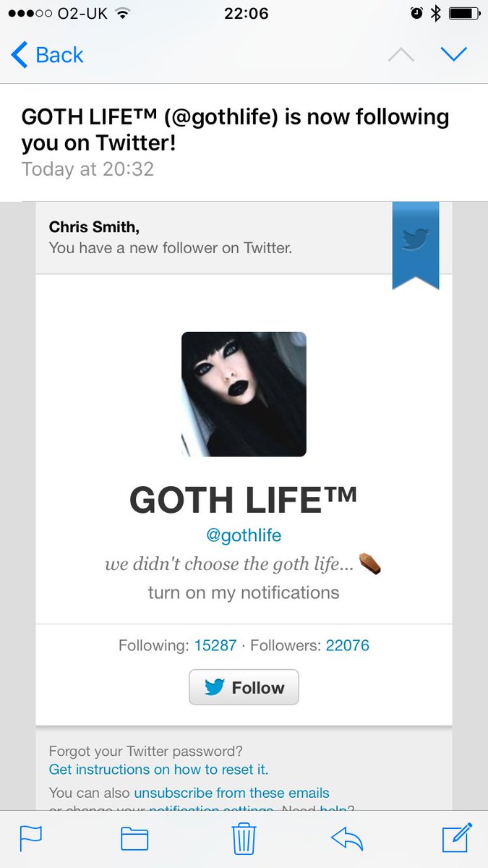Open the @gothlife profile link

point(244,536)
